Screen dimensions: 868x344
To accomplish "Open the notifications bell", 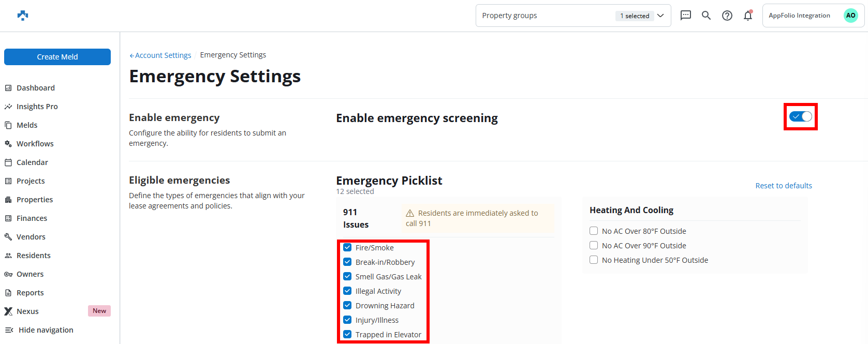I will click(x=748, y=16).
